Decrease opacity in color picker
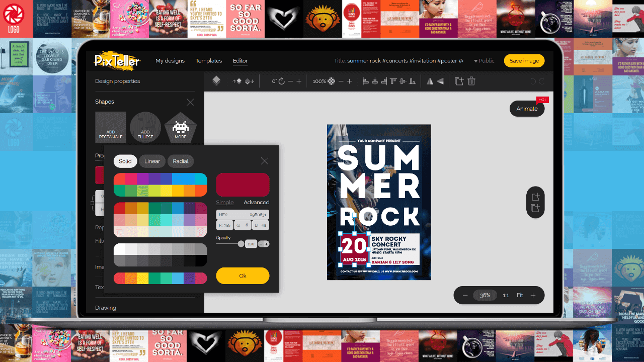644x362 pixels. pos(261,244)
